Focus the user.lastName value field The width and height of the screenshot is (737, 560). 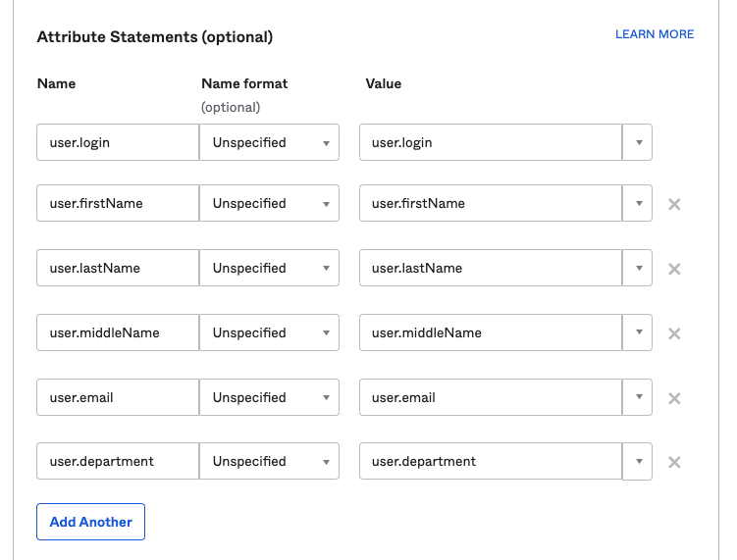(x=491, y=268)
